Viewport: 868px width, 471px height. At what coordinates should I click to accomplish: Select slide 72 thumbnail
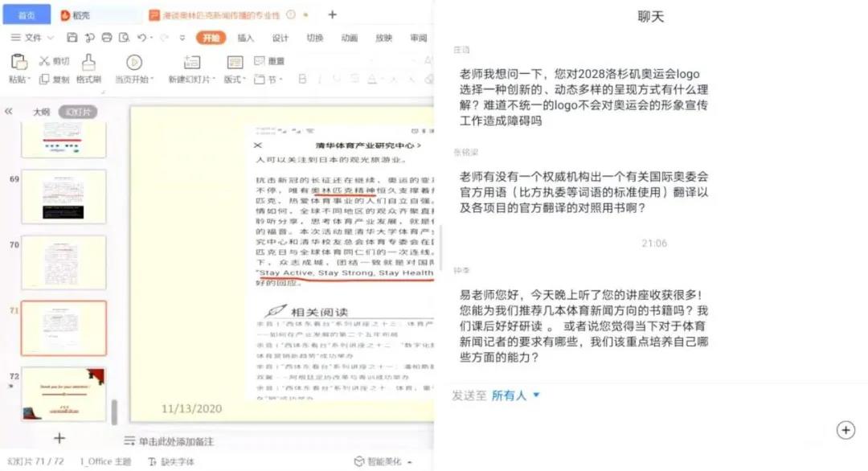63,394
